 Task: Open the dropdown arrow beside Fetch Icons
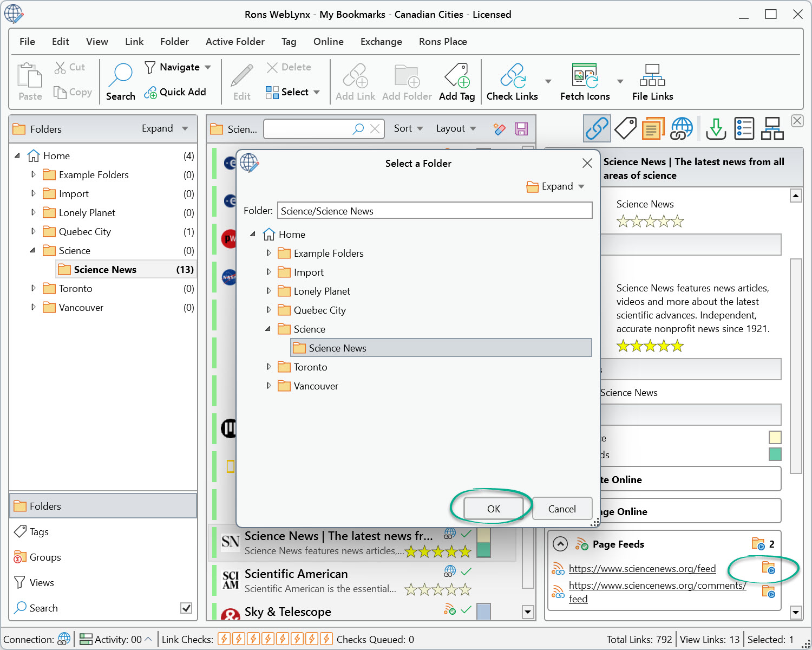pyautogui.click(x=620, y=82)
